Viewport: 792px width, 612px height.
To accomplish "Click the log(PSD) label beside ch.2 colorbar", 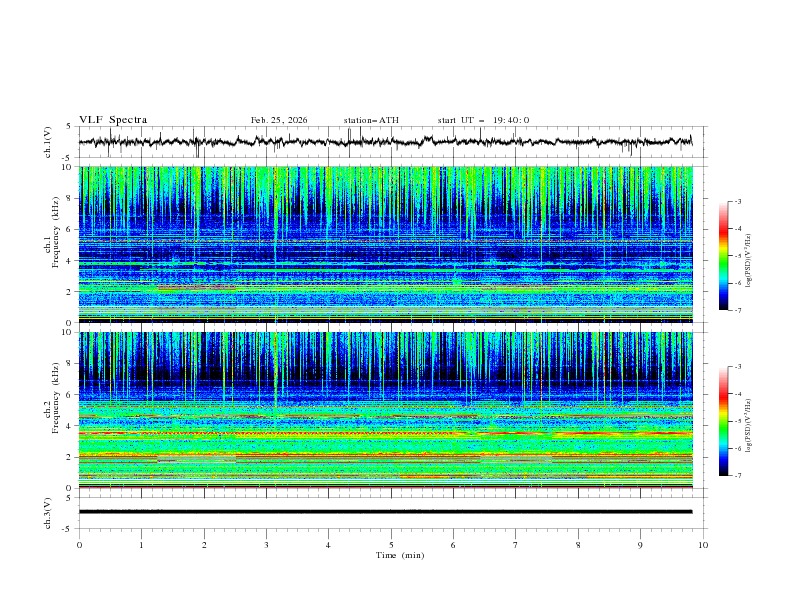I will pos(749,425).
